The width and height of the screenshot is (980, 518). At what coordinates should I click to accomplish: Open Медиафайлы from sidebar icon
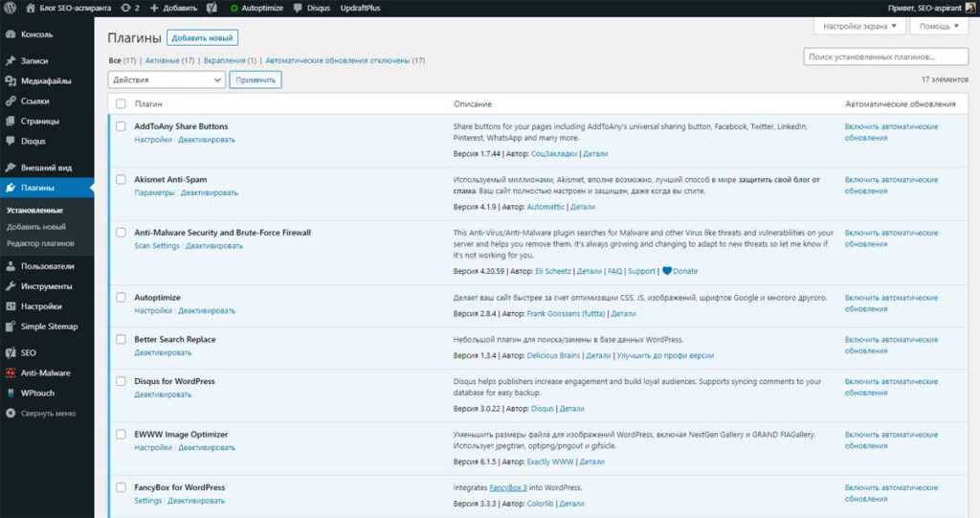click(x=11, y=81)
